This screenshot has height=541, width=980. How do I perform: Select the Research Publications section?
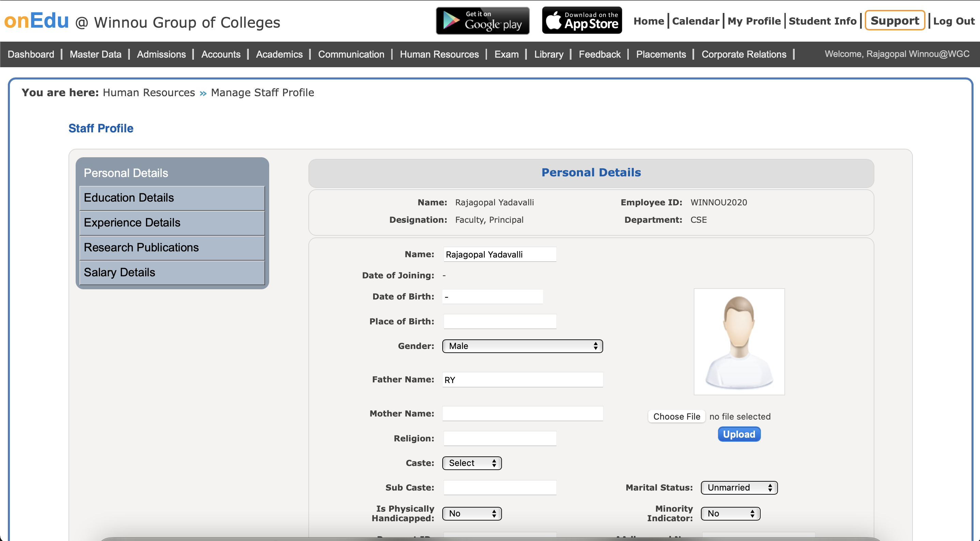[x=172, y=247]
